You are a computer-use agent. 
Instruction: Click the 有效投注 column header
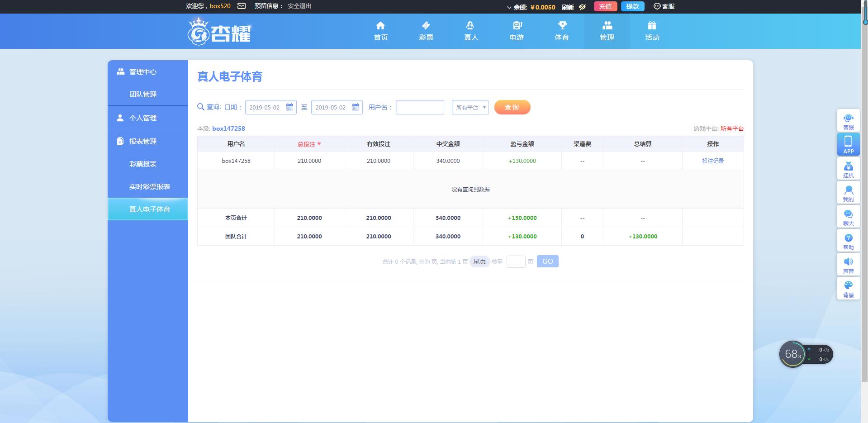point(379,144)
